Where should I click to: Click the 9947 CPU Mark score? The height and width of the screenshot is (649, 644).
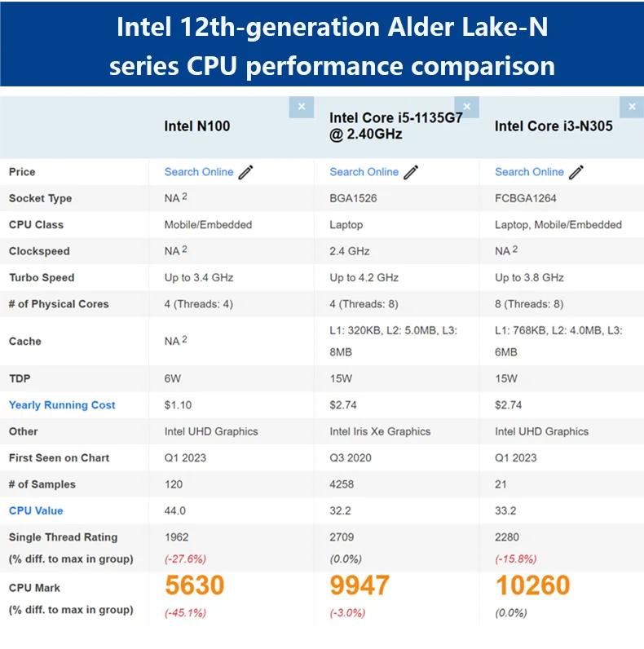359,585
